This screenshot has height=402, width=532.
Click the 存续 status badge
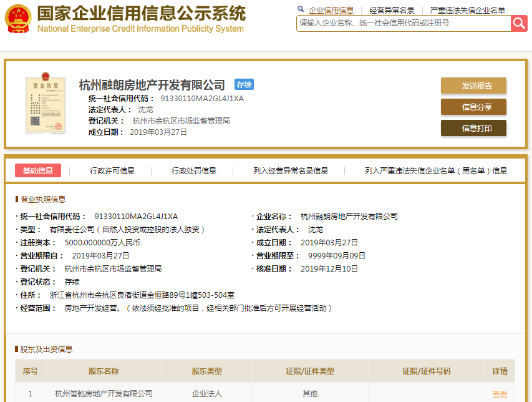[244, 84]
